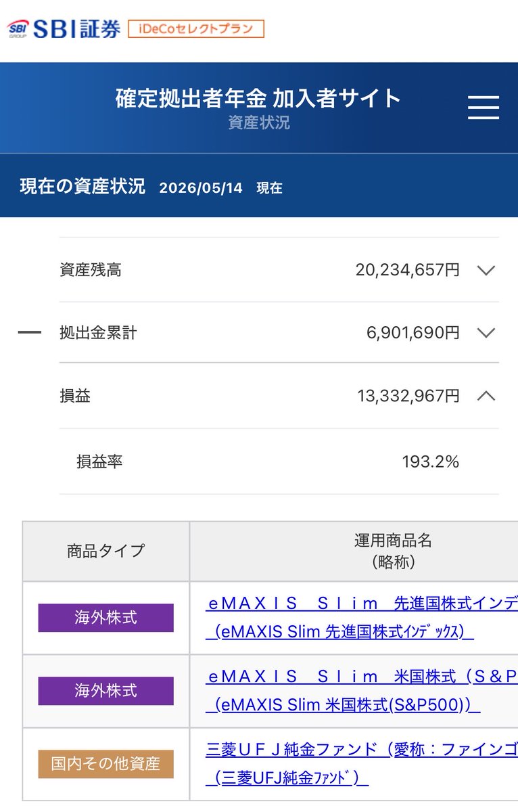Click the 資産状況 subtitle in header
518x812 pixels.
[x=259, y=124]
